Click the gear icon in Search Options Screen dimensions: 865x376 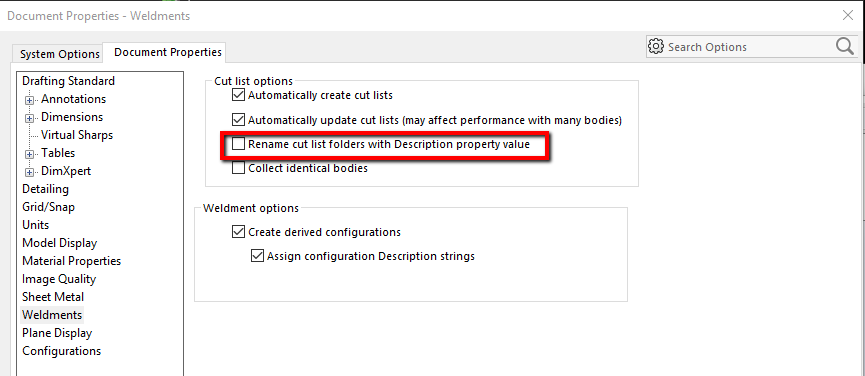point(656,47)
